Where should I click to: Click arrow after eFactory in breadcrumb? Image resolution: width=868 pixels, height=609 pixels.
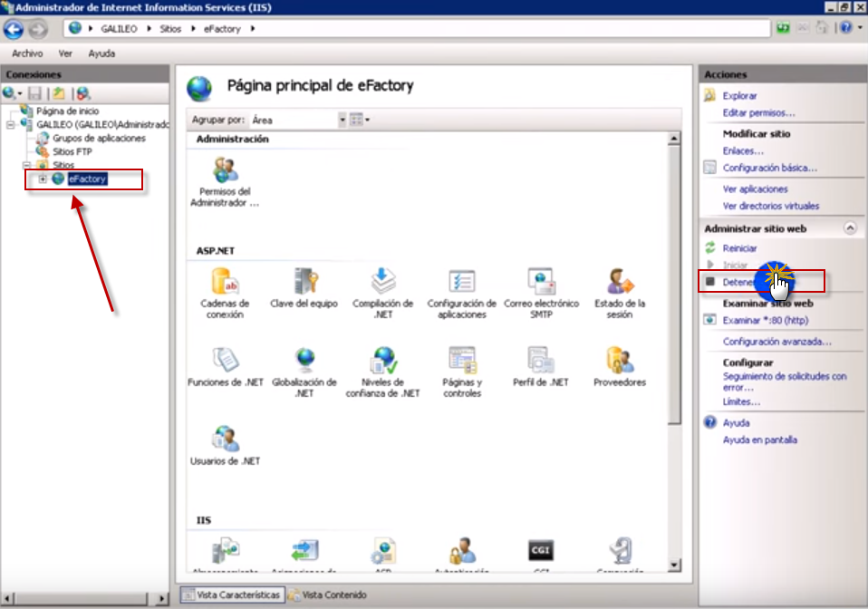point(253,29)
